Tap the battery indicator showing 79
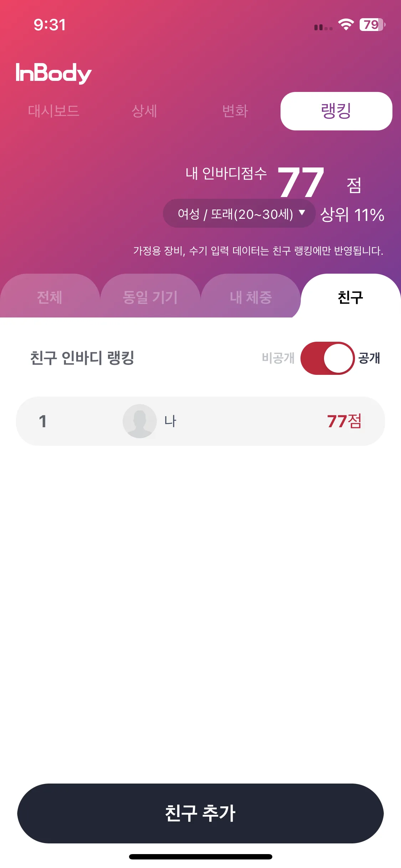This screenshot has width=401, height=868. tap(372, 25)
